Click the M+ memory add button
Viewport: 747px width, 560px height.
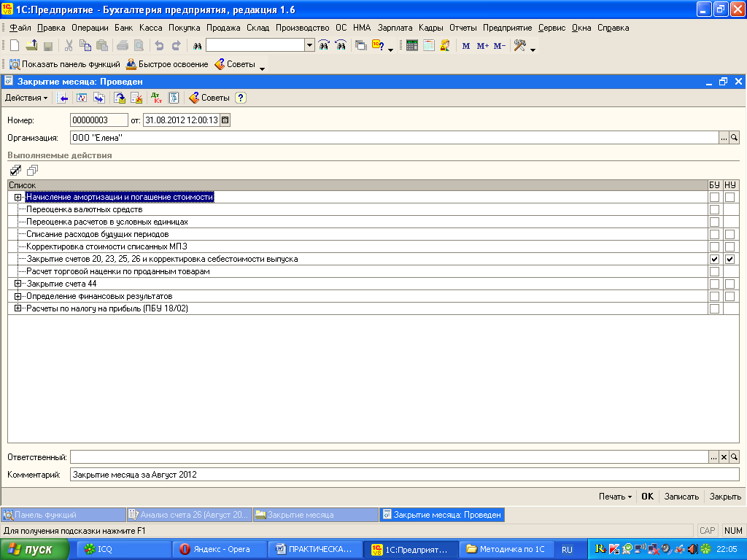(483, 46)
